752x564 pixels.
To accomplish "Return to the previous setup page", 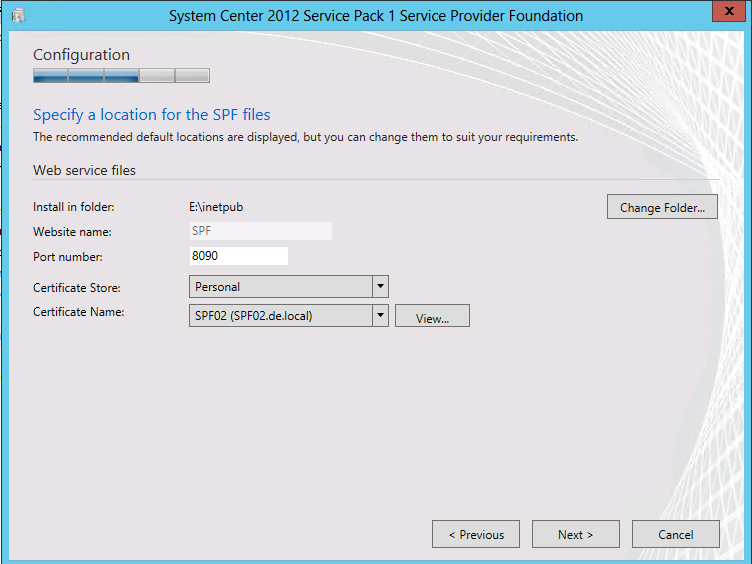I will (475, 534).
